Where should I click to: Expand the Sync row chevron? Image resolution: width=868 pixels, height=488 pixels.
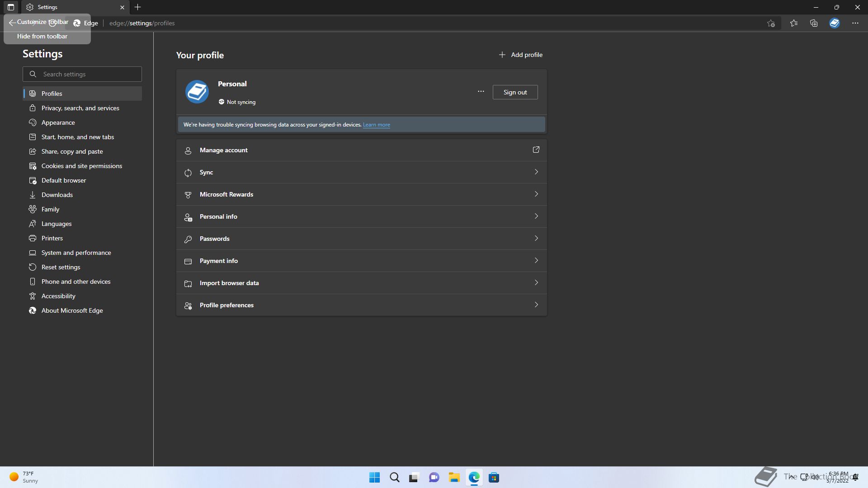click(x=536, y=172)
